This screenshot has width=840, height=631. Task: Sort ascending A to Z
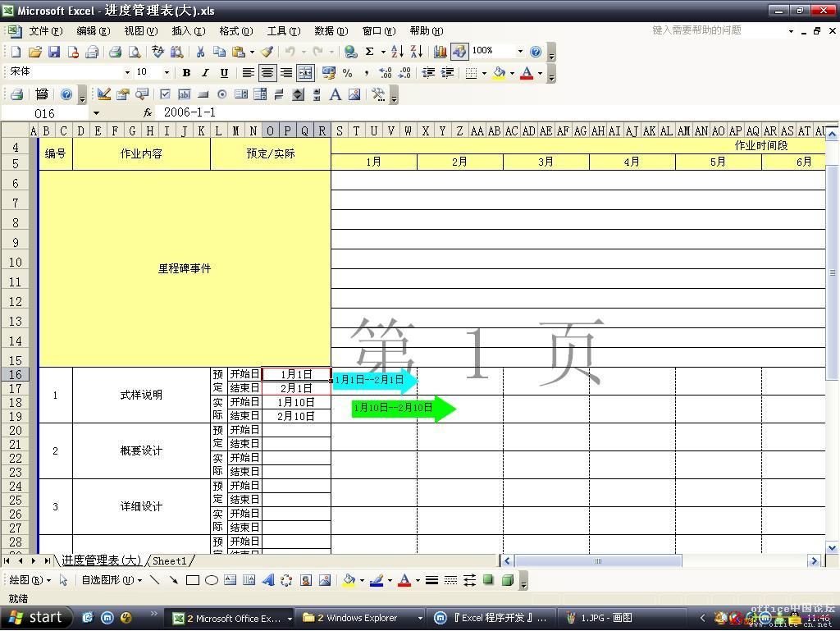point(397,52)
